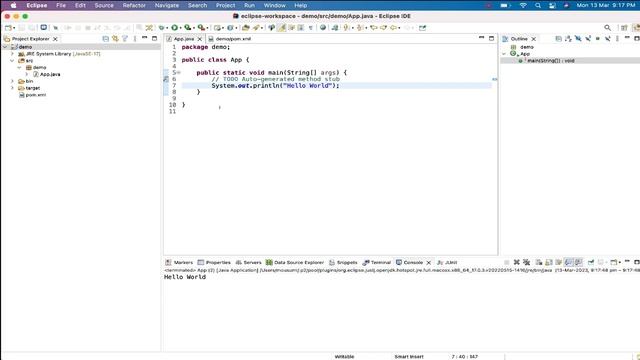Switch to the Markers tab

[179, 262]
